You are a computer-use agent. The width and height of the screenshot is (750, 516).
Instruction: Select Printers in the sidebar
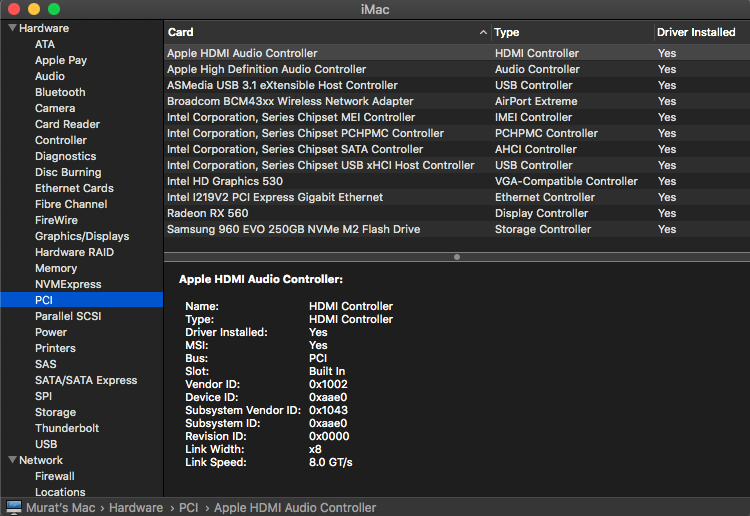click(x=55, y=348)
